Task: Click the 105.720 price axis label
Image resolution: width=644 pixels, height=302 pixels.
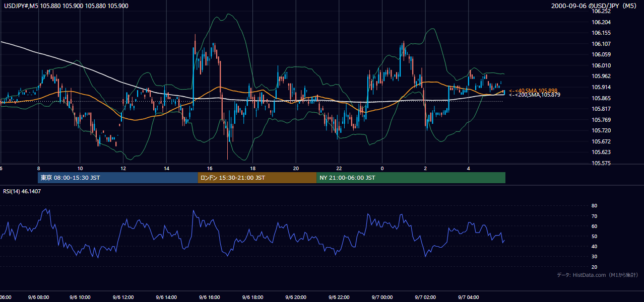Action: 601,130
